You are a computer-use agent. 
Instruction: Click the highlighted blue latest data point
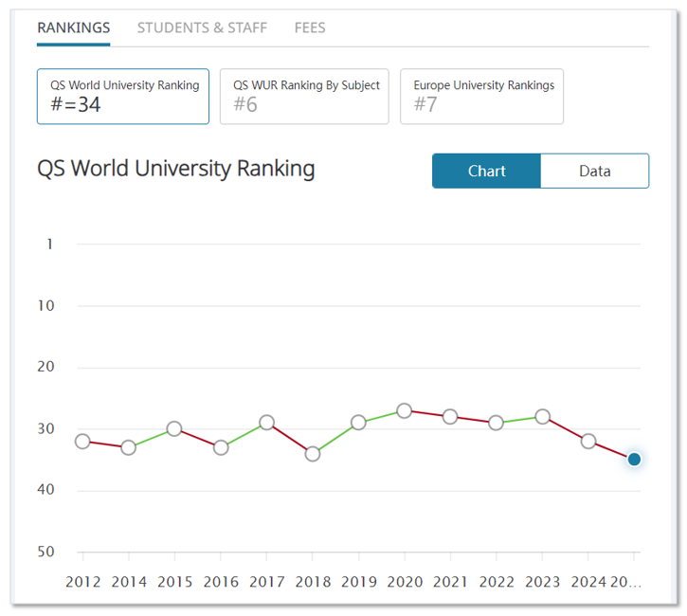click(x=634, y=460)
